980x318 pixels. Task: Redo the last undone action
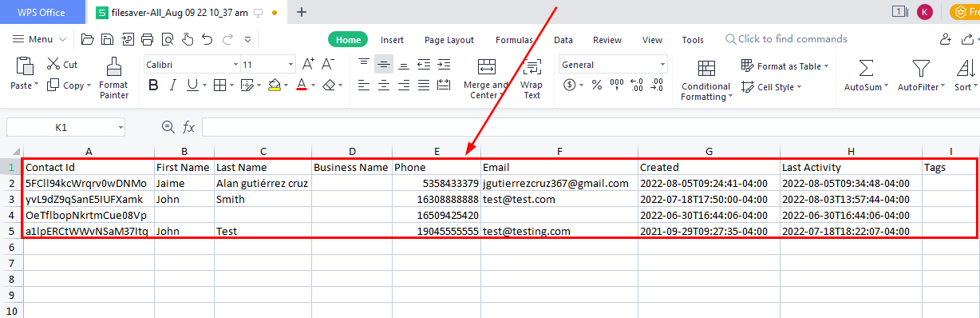227,39
